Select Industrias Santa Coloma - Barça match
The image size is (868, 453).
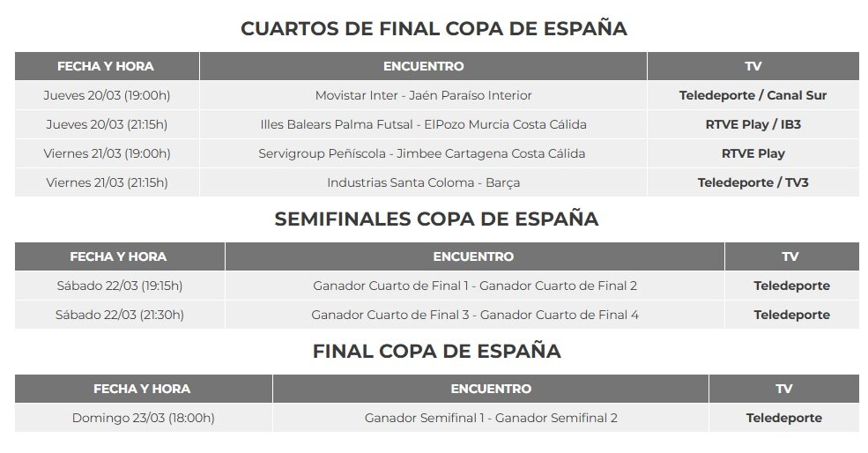(424, 182)
